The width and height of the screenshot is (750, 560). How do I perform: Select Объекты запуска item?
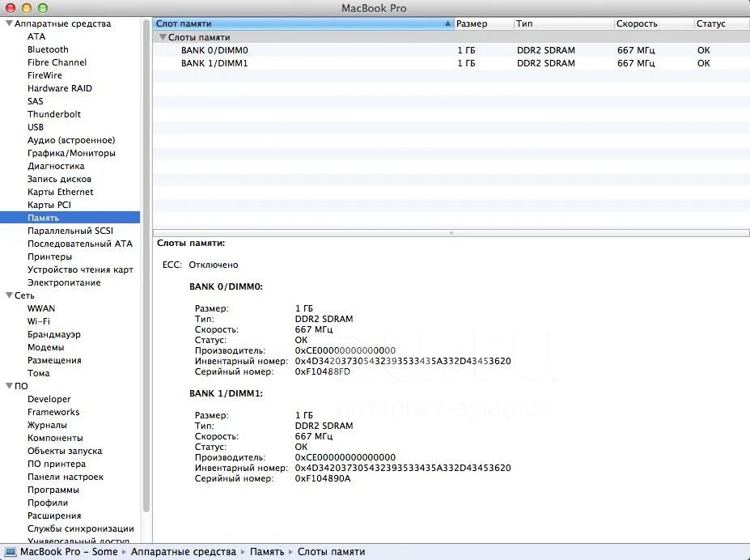tap(65, 451)
